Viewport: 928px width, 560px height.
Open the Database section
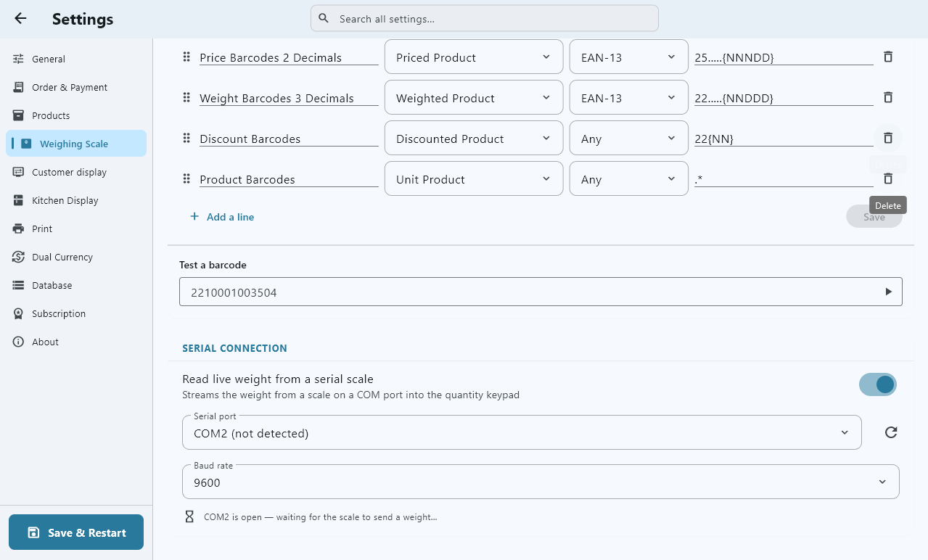click(76, 285)
